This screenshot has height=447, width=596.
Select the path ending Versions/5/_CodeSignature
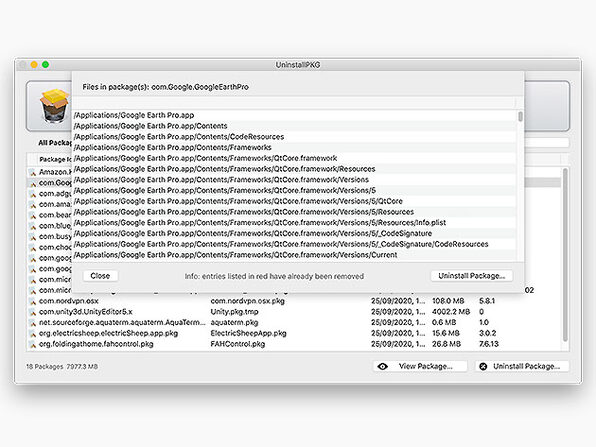pos(295,233)
